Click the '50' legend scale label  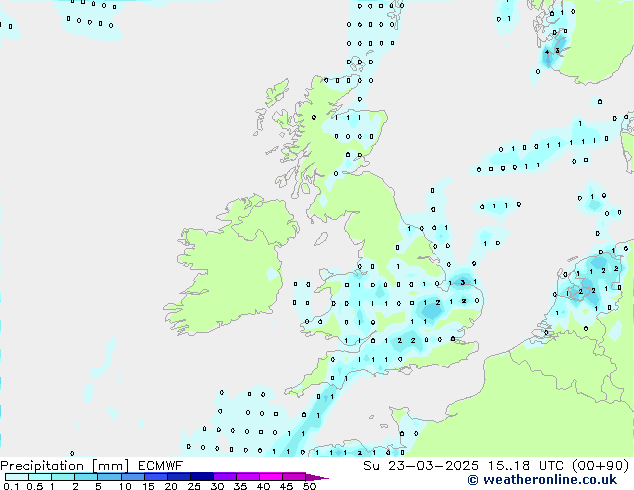click(x=309, y=486)
